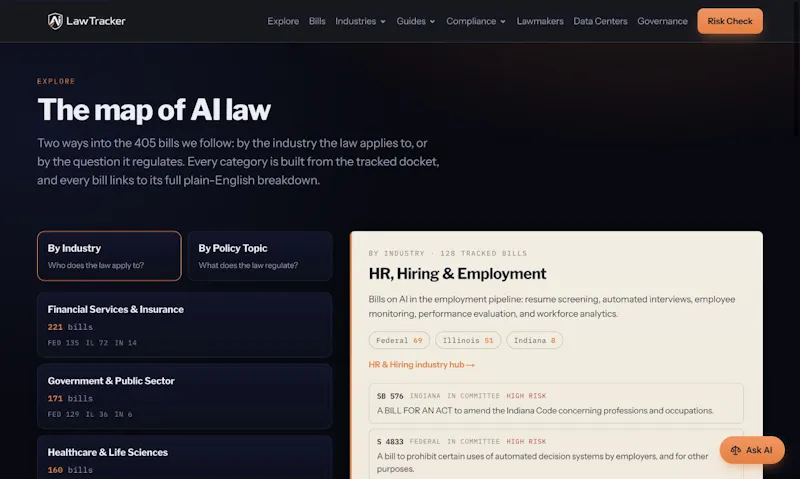Open the S 4833 federal bill entry
This screenshot has width=800, height=479.
[556, 454]
